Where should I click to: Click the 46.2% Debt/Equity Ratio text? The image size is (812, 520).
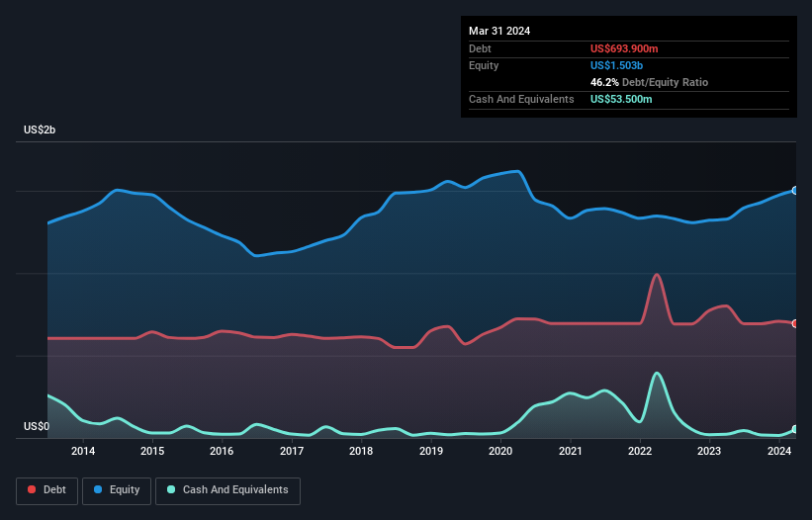click(x=649, y=82)
